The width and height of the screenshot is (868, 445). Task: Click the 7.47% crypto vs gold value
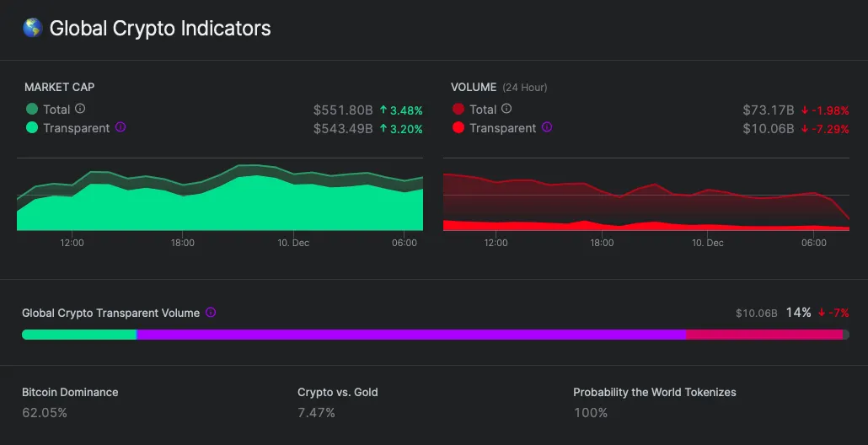tap(316, 413)
